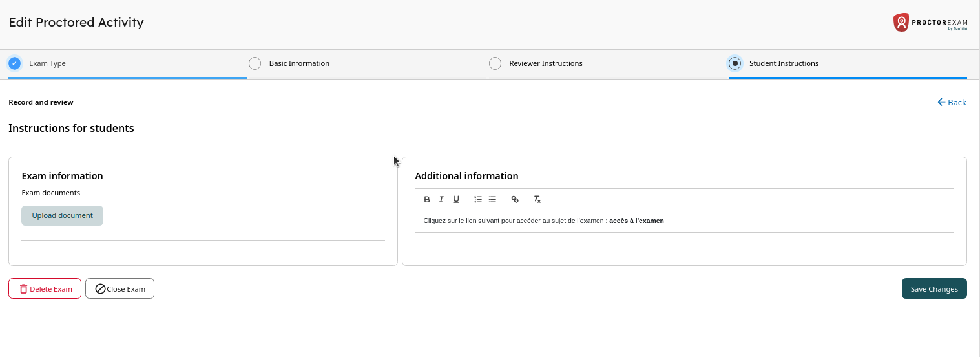Viewport: 980px width, 357px height.
Task: Go Back using the arrow link
Action: point(952,102)
